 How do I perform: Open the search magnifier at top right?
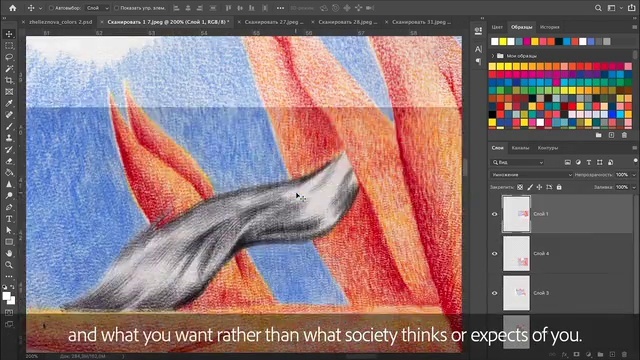click(x=598, y=8)
